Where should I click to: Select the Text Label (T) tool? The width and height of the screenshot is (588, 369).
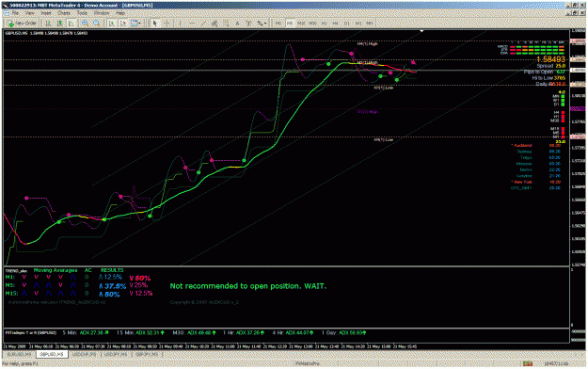[x=248, y=24]
